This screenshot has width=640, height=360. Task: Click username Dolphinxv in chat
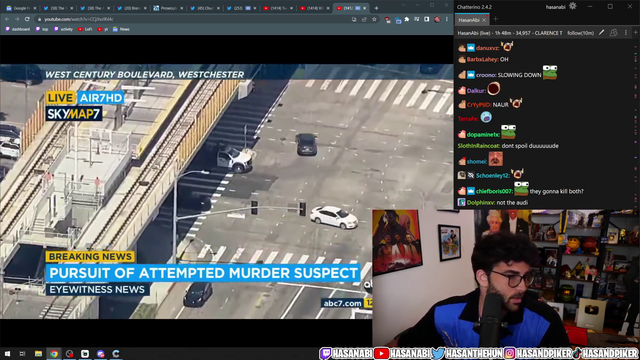pyautogui.click(x=481, y=203)
